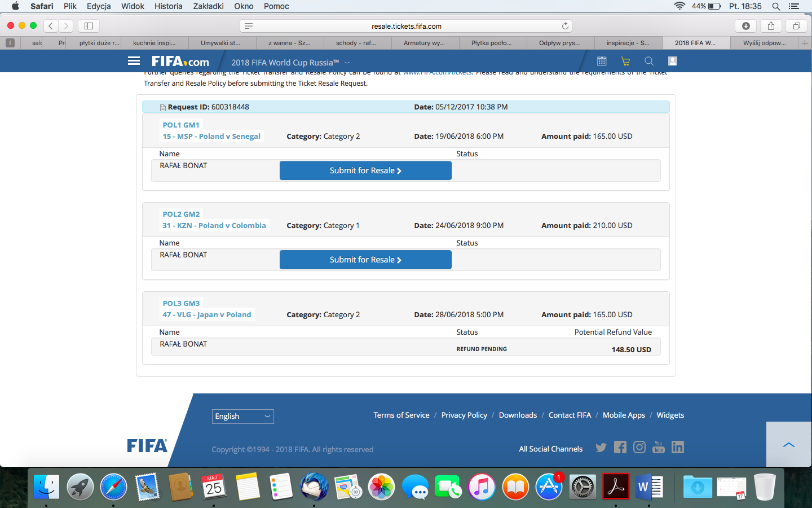Switch to the 'Wyślij odpow...' tab
The width and height of the screenshot is (812, 508).
[x=764, y=43]
